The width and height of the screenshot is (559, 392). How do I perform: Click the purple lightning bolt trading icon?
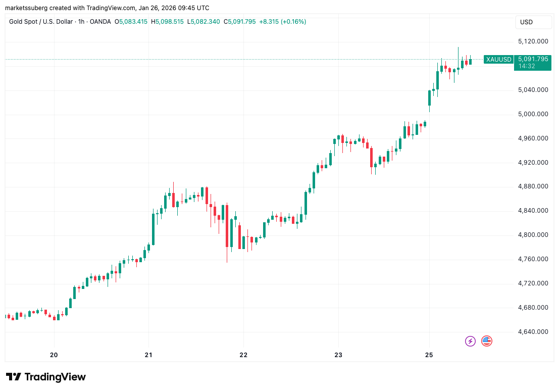470,341
